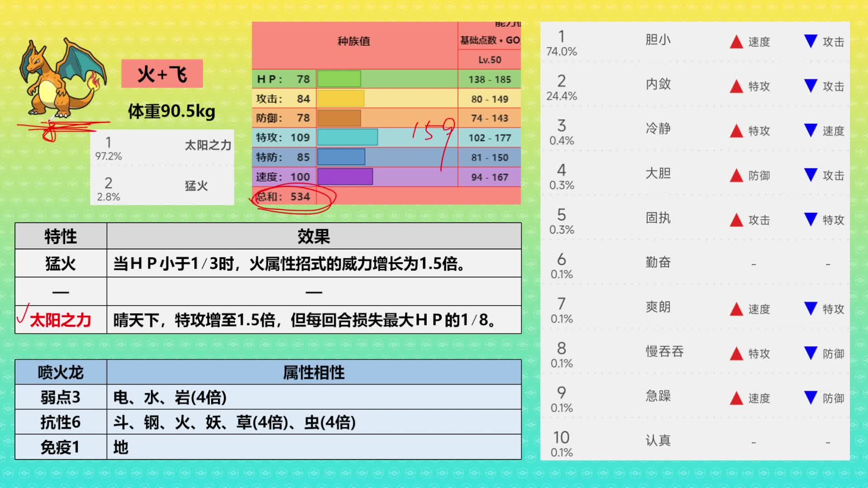Click the green HP stat bar
868x488 pixels.
pos(339,79)
